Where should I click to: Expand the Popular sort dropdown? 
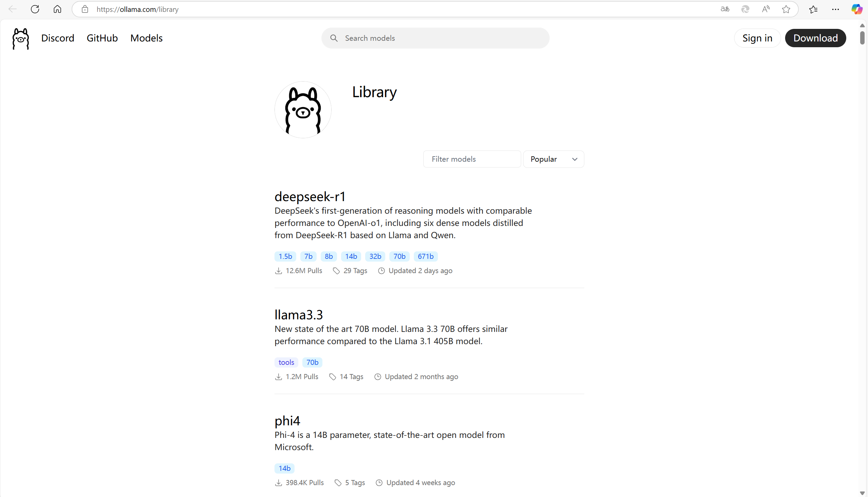click(x=553, y=159)
